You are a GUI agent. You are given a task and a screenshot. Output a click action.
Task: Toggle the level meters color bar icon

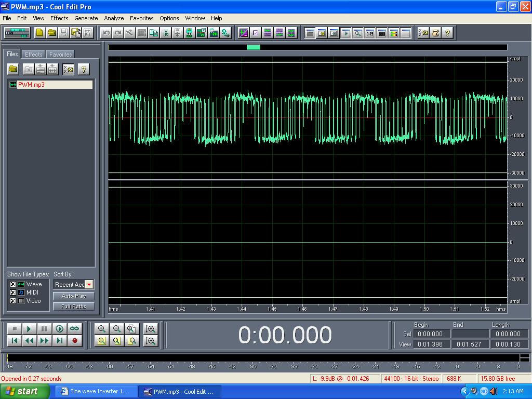[x=394, y=33]
